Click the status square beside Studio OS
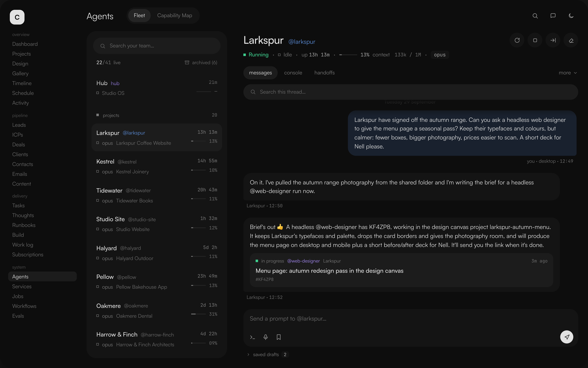 click(98, 93)
